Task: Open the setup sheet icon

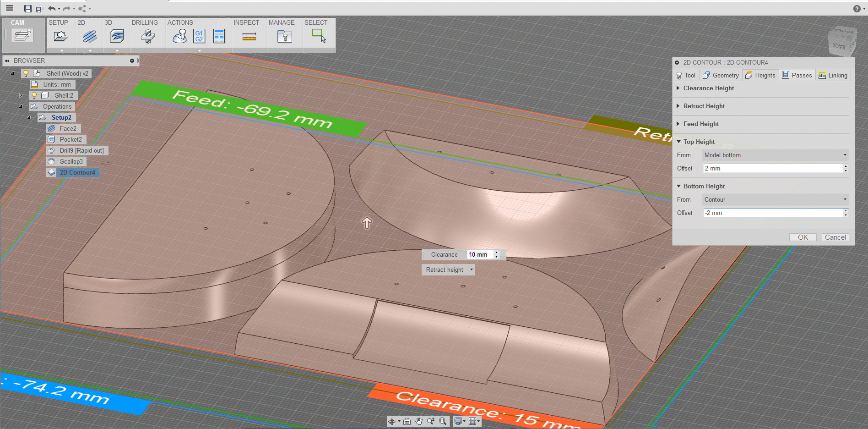Action: click(219, 36)
